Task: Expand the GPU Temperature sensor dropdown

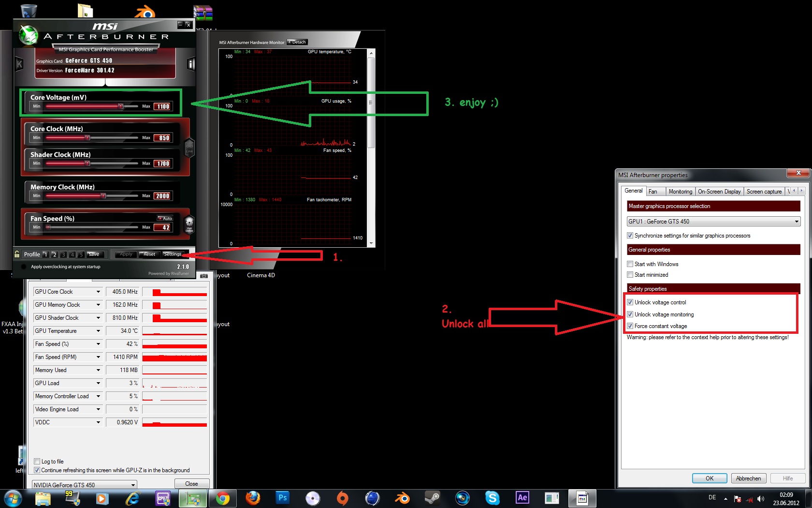Action: pyautogui.click(x=98, y=331)
